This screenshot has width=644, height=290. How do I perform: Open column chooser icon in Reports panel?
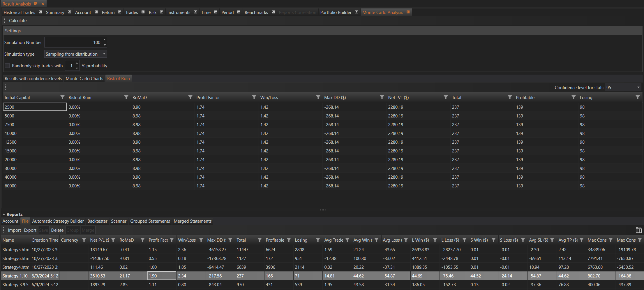638,230
